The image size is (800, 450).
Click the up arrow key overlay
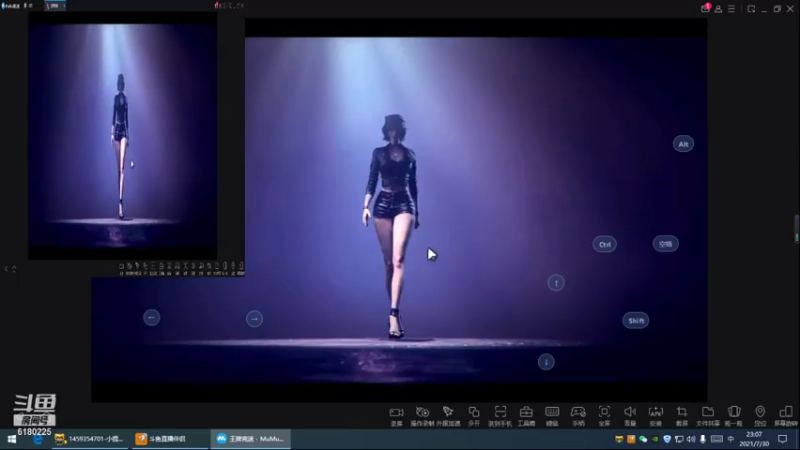556,283
